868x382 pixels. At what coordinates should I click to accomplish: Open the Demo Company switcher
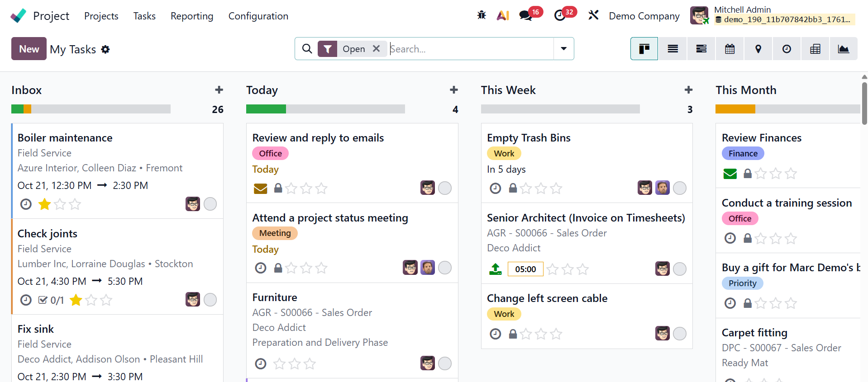[644, 16]
